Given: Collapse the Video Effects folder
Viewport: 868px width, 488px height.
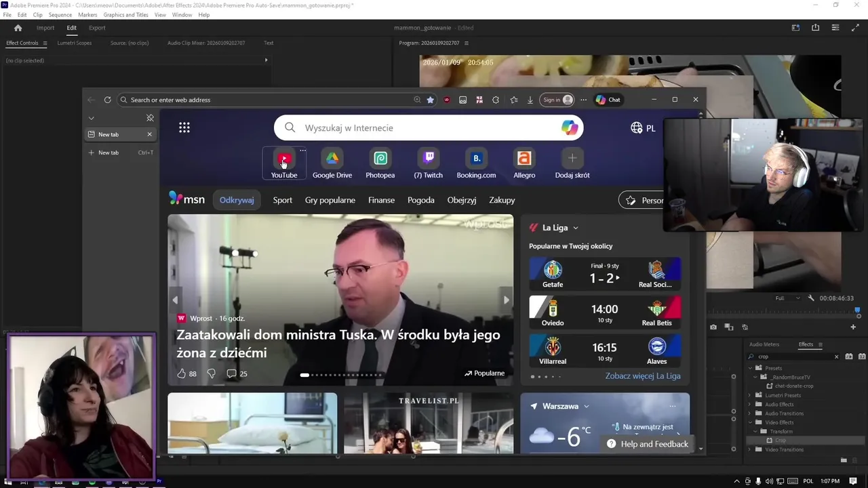Looking at the screenshot, I should click(x=750, y=422).
